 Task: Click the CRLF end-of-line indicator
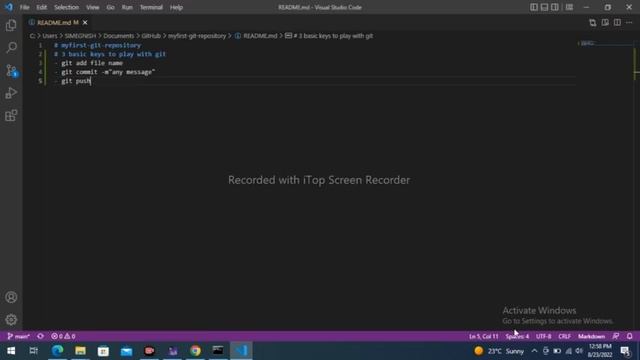point(564,336)
